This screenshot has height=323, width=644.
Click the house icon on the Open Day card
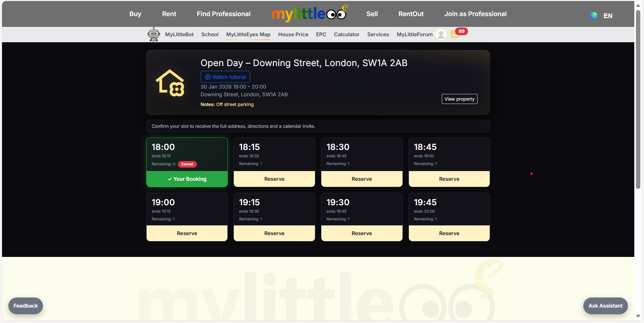[170, 83]
